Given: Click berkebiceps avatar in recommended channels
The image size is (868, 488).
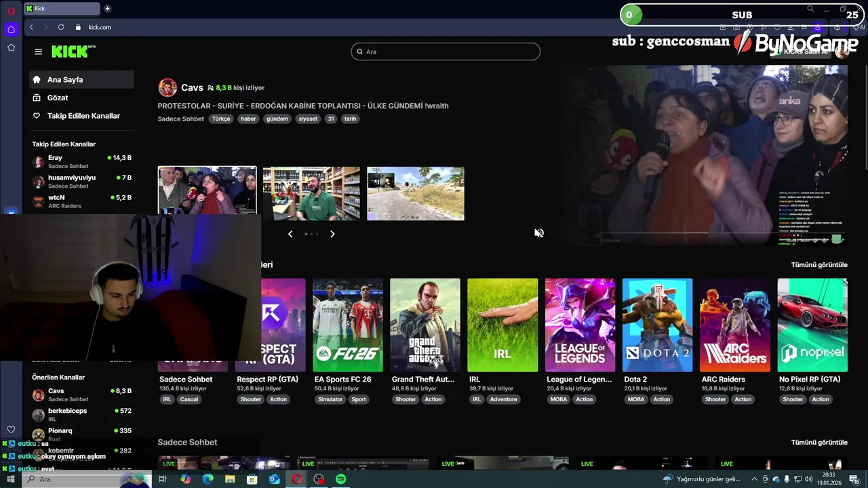Looking at the screenshot, I should point(39,415).
